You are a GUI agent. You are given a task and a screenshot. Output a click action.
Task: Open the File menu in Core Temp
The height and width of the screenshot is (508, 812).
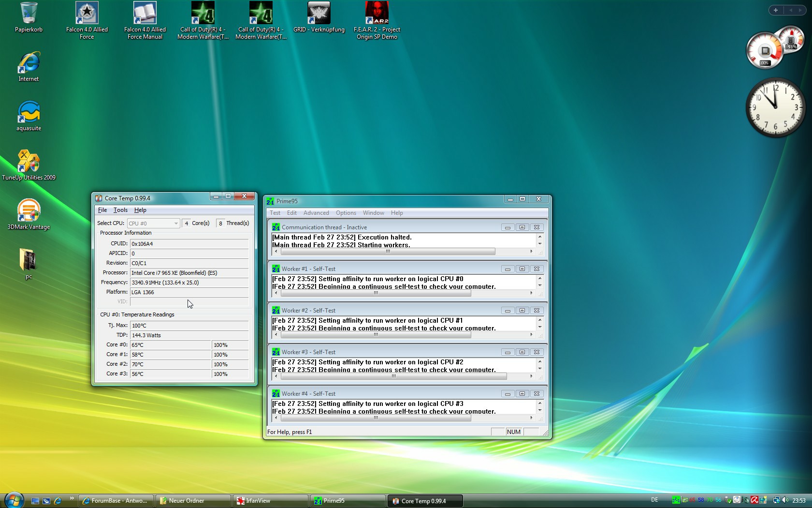pyautogui.click(x=102, y=210)
